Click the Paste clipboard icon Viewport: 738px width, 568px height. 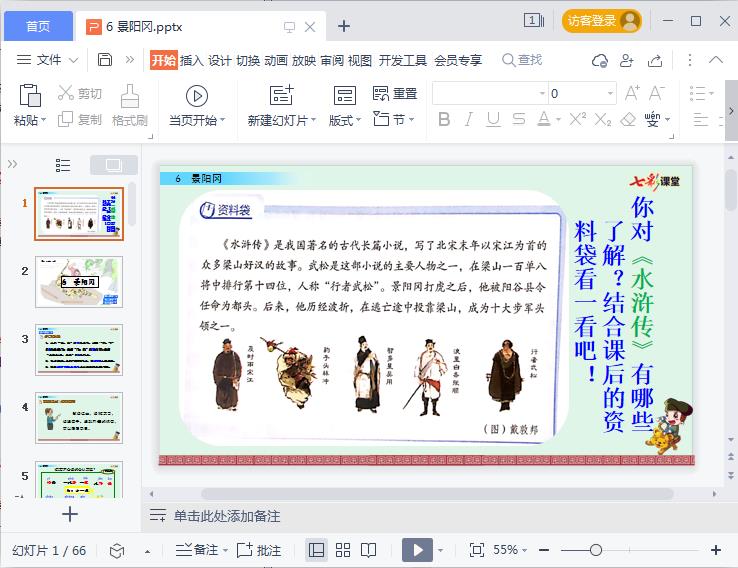[x=30, y=95]
